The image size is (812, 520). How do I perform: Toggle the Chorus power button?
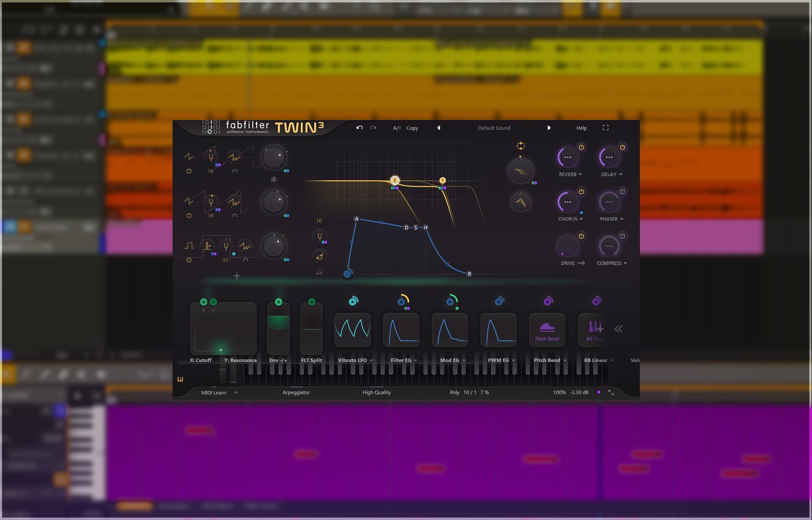581,192
